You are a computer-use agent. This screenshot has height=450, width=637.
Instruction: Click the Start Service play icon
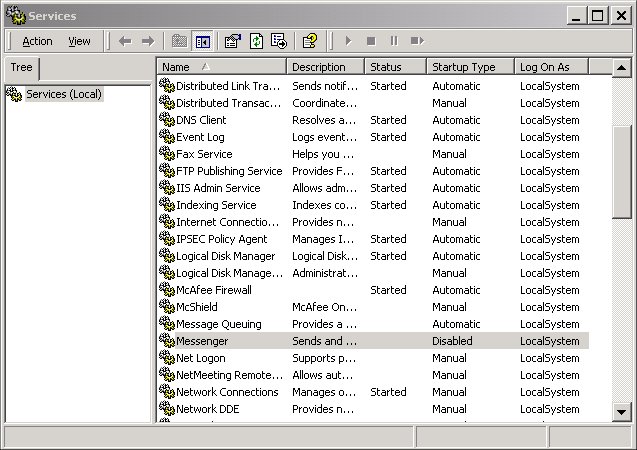[348, 41]
